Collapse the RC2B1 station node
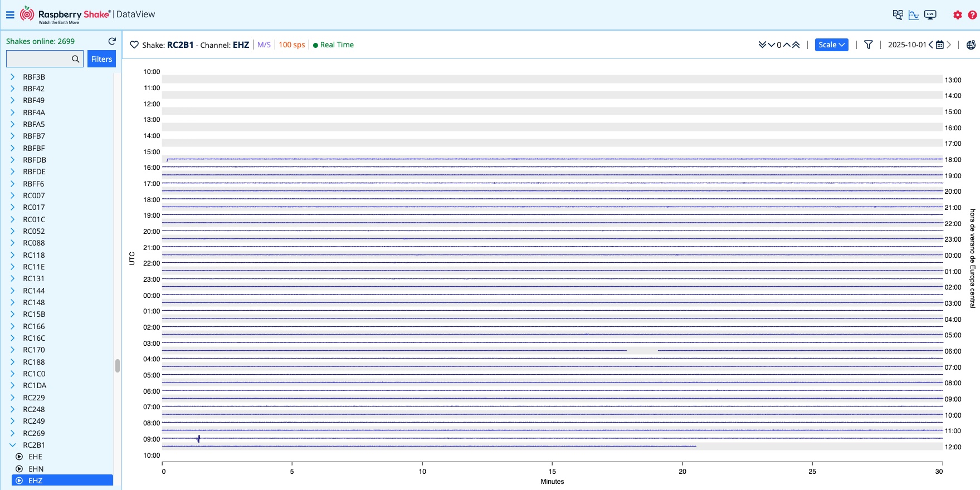Image resolution: width=980 pixels, height=490 pixels. [13, 445]
